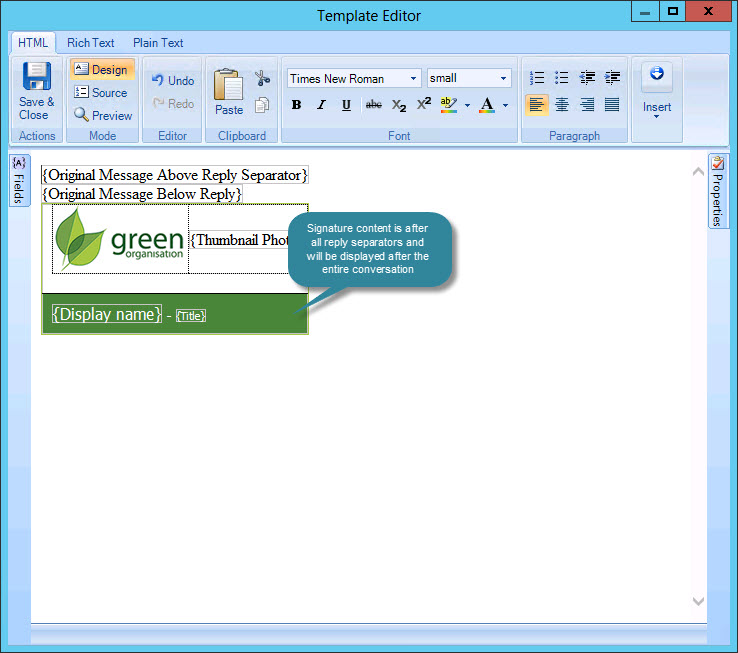Screen dimensions: 738x653
Task: Decrease paragraph indent
Action: (587, 78)
